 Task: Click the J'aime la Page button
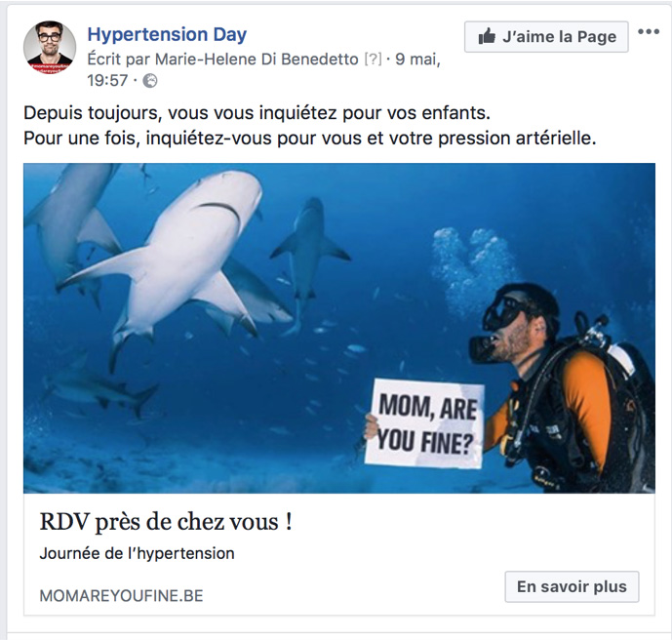tap(546, 37)
